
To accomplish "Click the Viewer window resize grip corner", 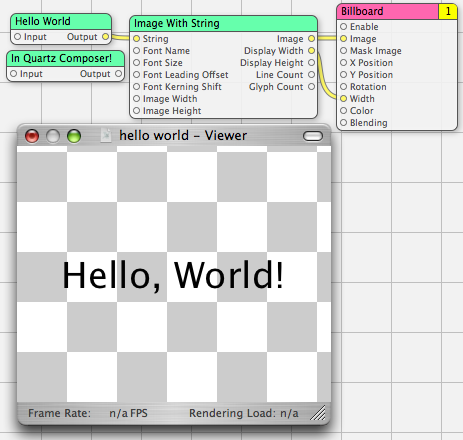I will [318, 413].
